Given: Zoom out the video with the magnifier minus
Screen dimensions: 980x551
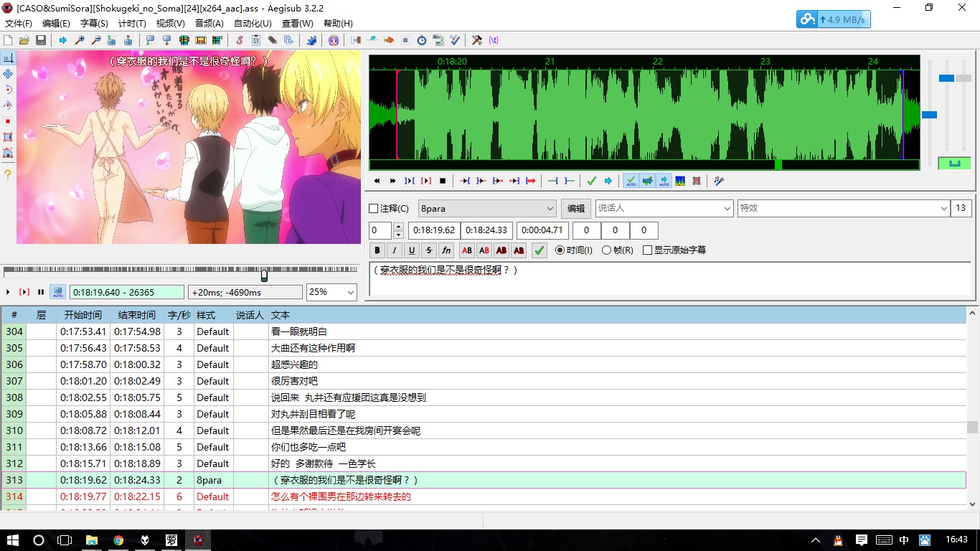Looking at the screenshot, I should click(x=96, y=40).
